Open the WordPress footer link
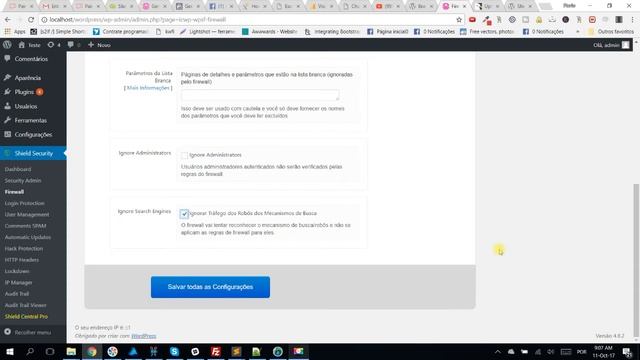Screen dimensions: 640x360 pyautogui.click(x=144, y=336)
